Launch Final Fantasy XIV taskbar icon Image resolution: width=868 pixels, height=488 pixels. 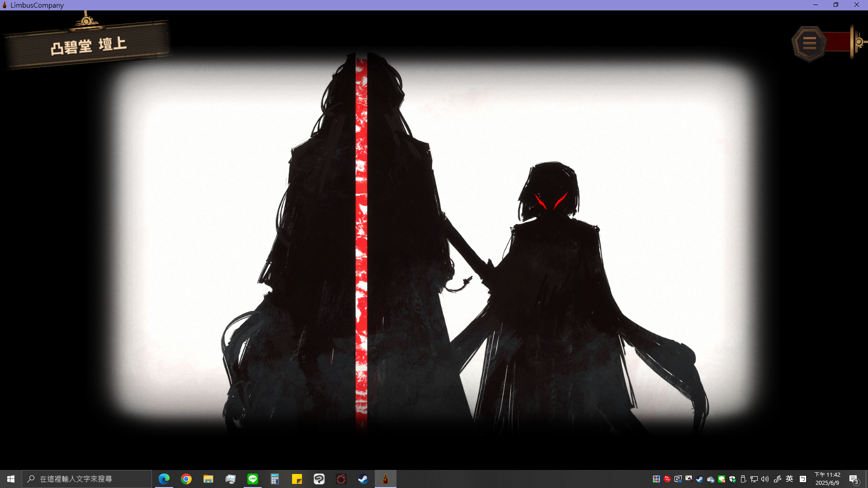click(x=341, y=479)
